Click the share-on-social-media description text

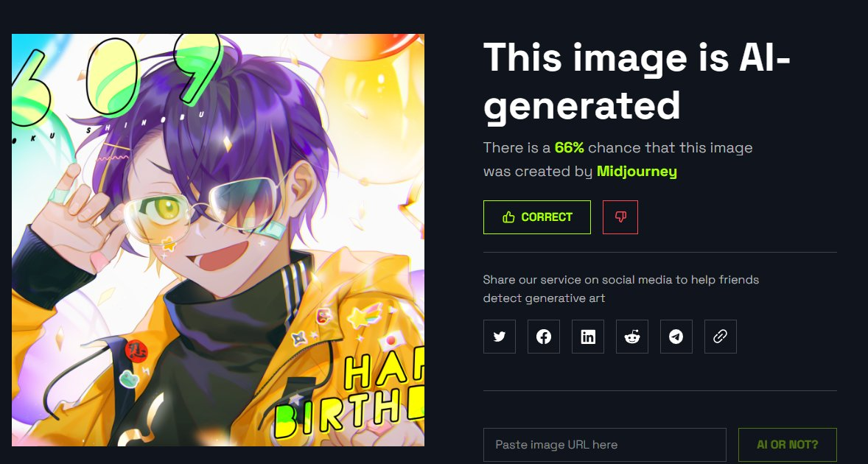(620, 289)
